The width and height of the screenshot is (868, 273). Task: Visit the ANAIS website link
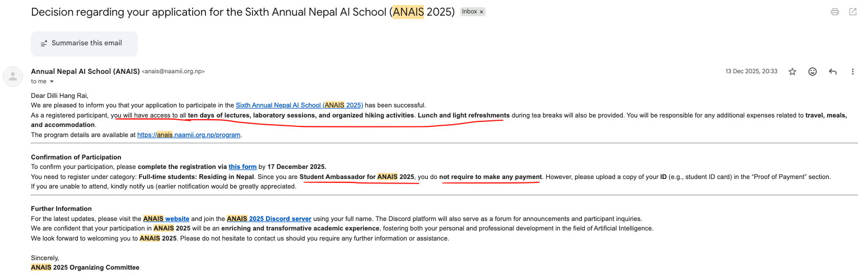166,219
